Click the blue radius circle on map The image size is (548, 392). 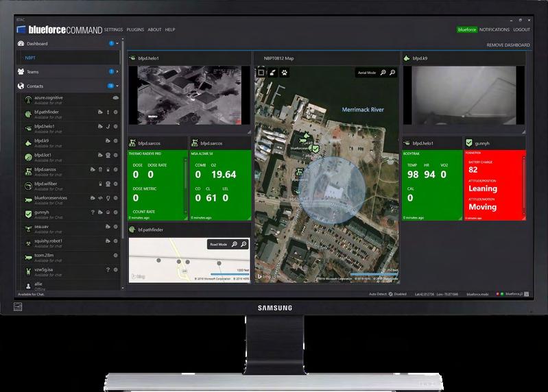(x=332, y=191)
